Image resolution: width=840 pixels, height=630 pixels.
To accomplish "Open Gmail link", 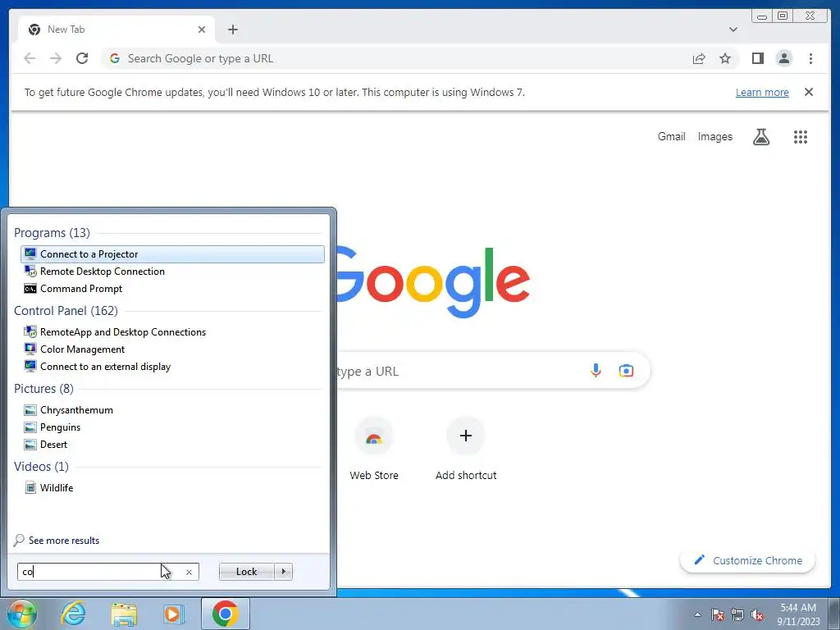I will coord(671,137).
